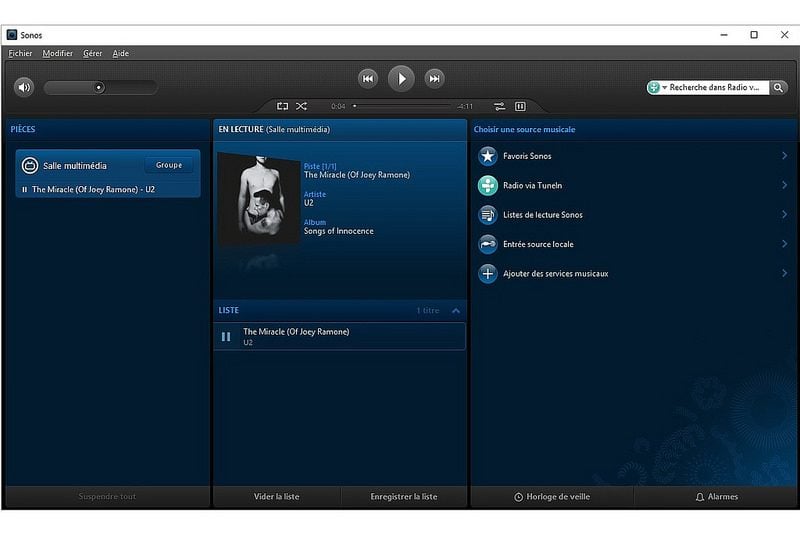Image resolution: width=800 pixels, height=534 pixels.
Task: Click the album name Songs of Innocence
Action: click(339, 231)
